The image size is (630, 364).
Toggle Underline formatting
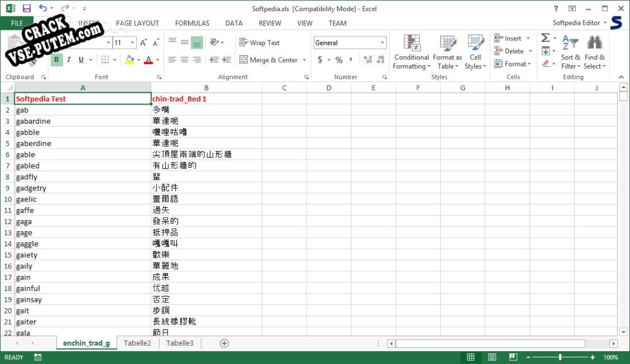pos(81,60)
